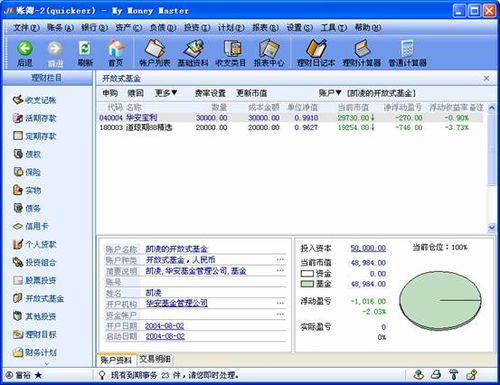500x385 pixels.
Task: Click ellipsis next to 资金帐户 field
Action: [280, 314]
